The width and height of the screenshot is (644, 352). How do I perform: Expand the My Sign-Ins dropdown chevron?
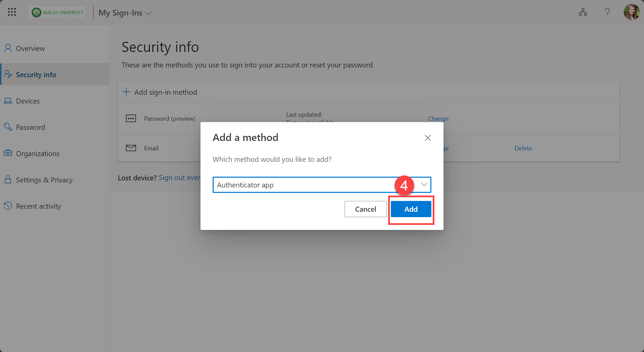[x=149, y=13]
